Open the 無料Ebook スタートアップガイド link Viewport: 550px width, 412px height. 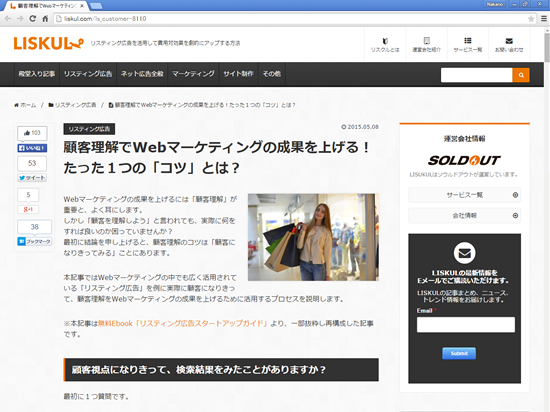[182, 323]
